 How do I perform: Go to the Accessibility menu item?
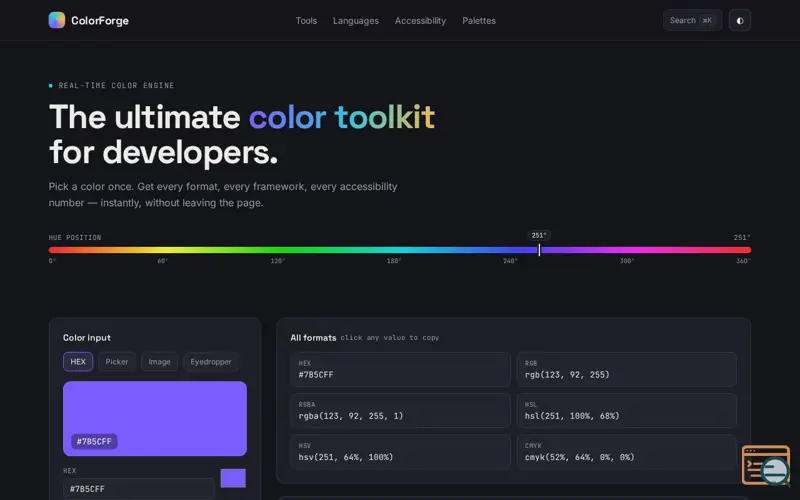[x=420, y=21]
